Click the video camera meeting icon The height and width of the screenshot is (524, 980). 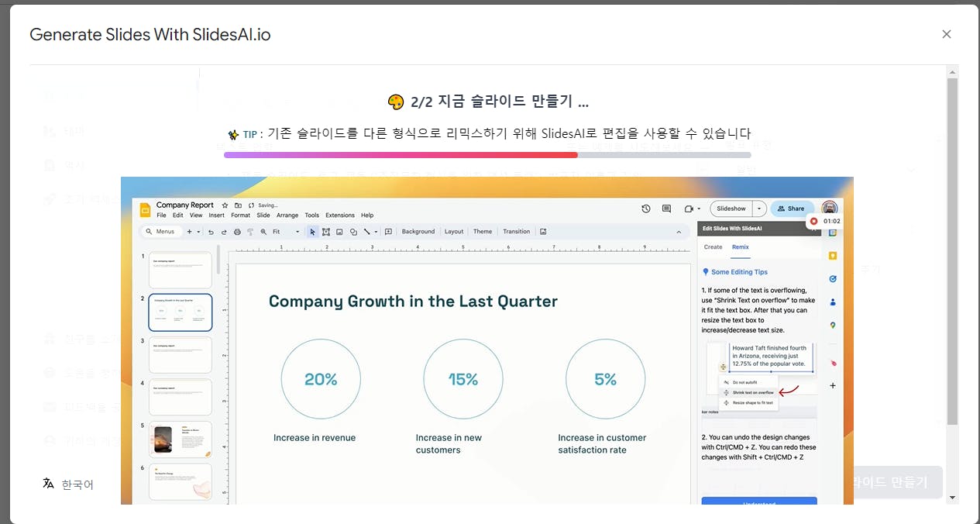pos(687,209)
